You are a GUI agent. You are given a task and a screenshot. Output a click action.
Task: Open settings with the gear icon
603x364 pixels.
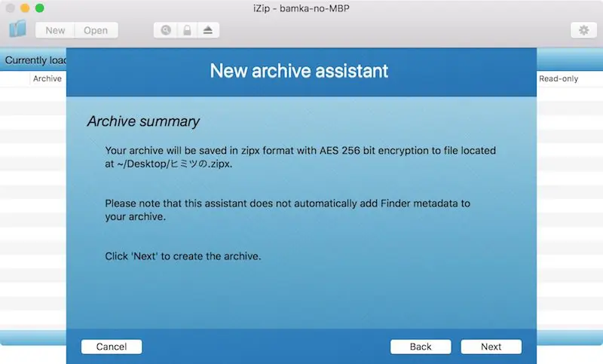click(583, 30)
